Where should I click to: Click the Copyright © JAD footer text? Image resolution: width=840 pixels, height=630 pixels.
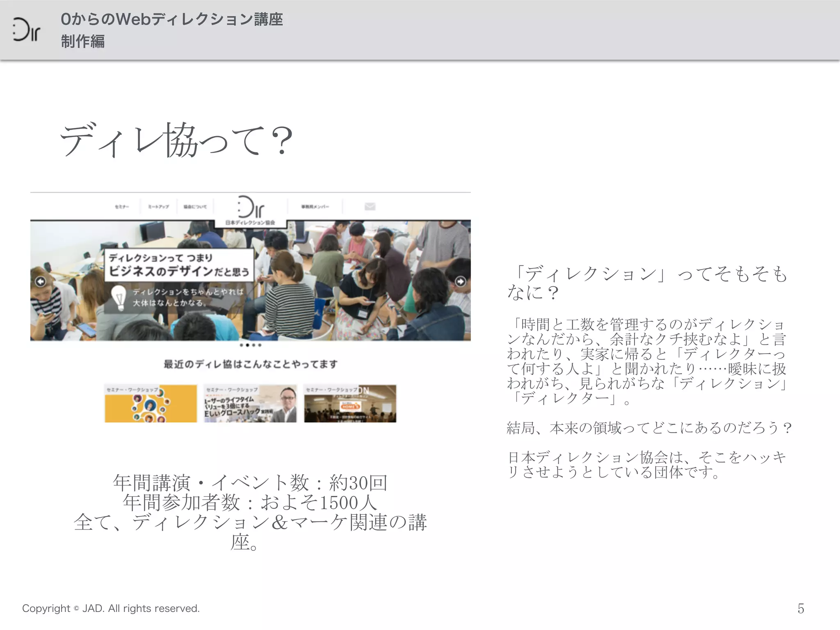coord(111,608)
